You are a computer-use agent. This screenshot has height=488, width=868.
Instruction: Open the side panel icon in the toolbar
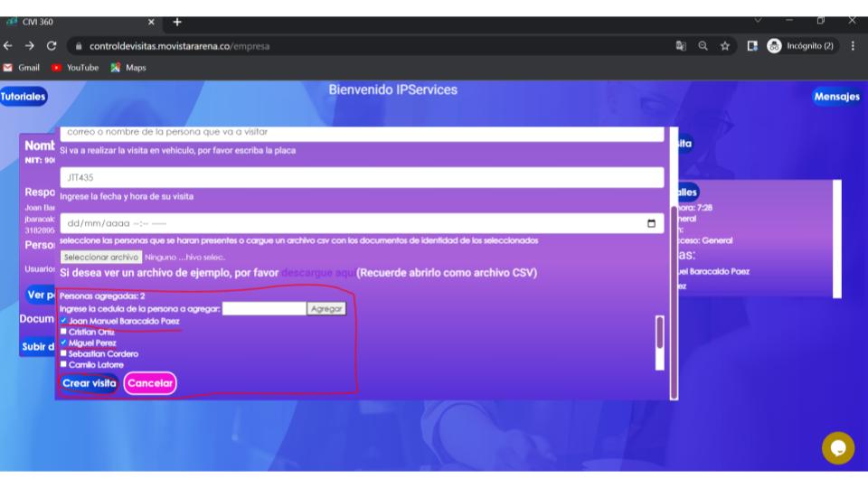click(x=751, y=46)
